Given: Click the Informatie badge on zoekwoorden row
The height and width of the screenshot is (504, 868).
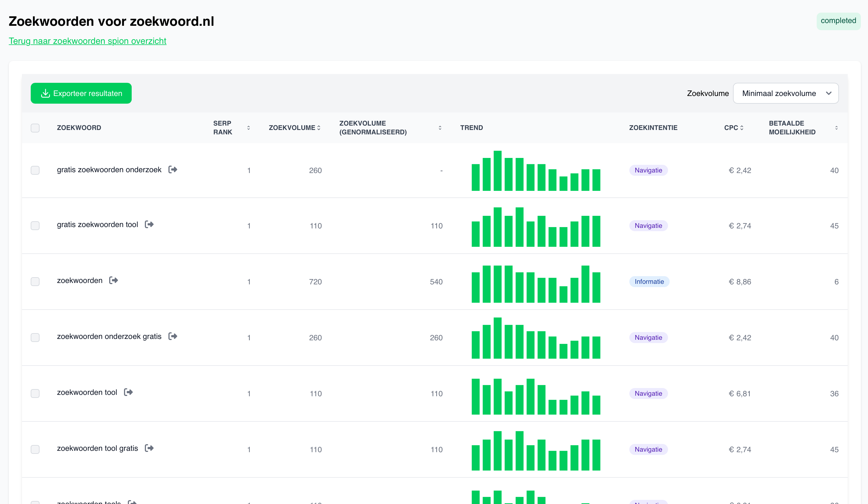Looking at the screenshot, I should [649, 281].
